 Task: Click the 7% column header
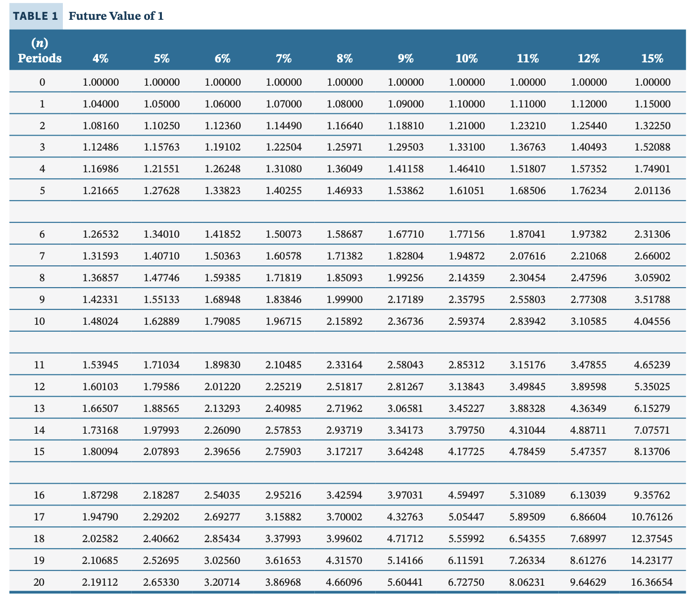point(284,58)
